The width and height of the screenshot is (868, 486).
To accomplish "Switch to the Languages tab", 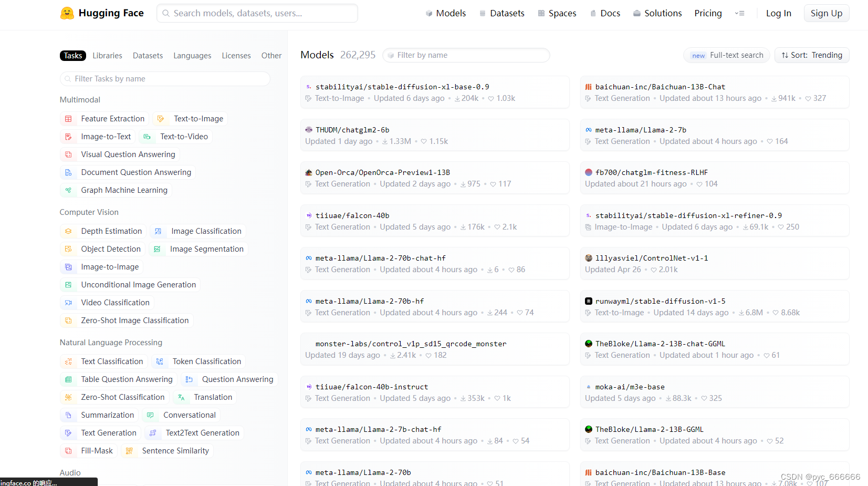I will pyautogui.click(x=192, y=56).
